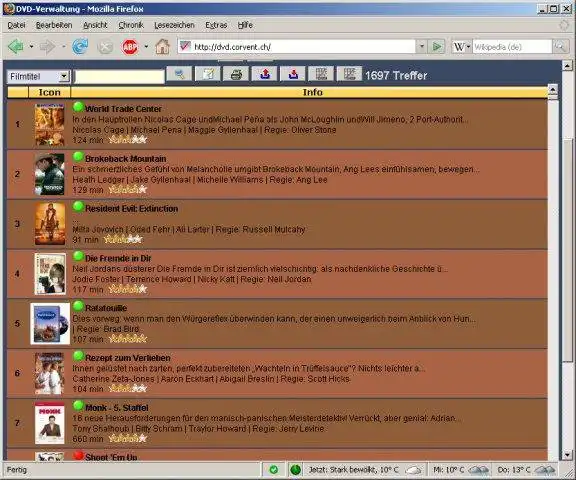
Task: Open the Brokeback Mountain title link
Action: click(x=126, y=159)
